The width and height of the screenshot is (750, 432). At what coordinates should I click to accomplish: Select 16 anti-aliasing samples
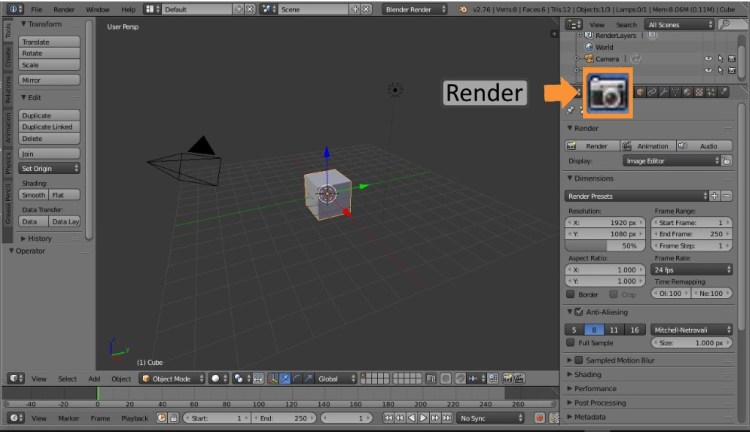click(x=635, y=330)
